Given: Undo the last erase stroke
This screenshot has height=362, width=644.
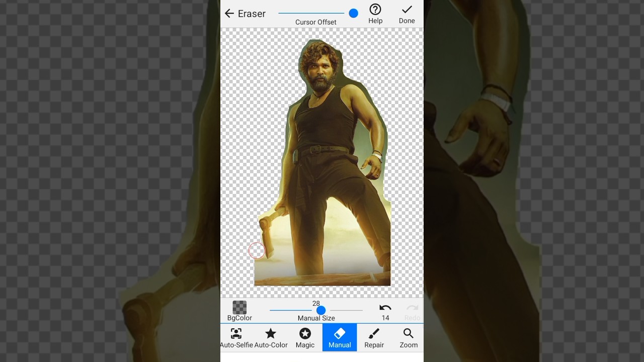Looking at the screenshot, I should 385,308.
